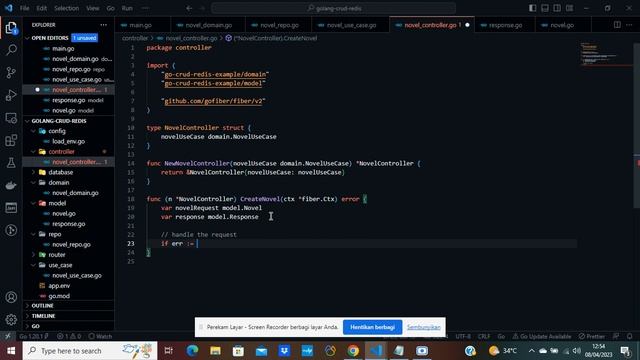Click the CreateNovel breadcrumb item
The image size is (640, 360).
[271, 38]
